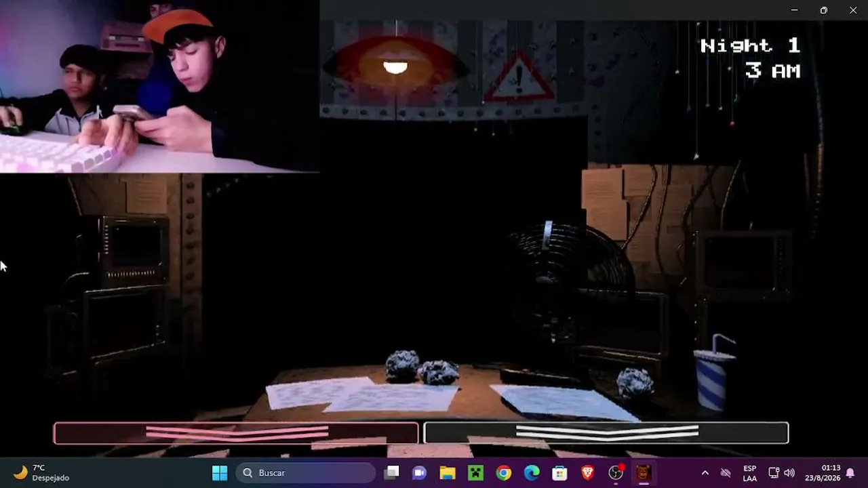Show hidden system tray icons
Image resolution: width=868 pixels, height=488 pixels.
point(705,473)
